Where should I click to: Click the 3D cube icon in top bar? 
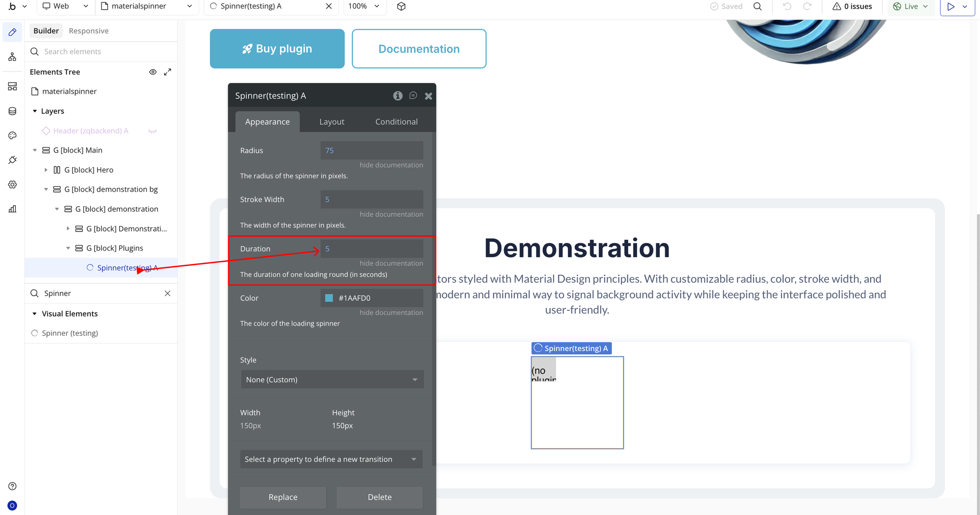401,6
